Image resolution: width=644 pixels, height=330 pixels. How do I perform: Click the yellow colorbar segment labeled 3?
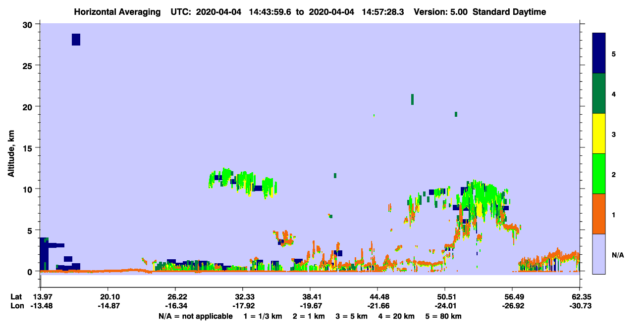coord(599,134)
